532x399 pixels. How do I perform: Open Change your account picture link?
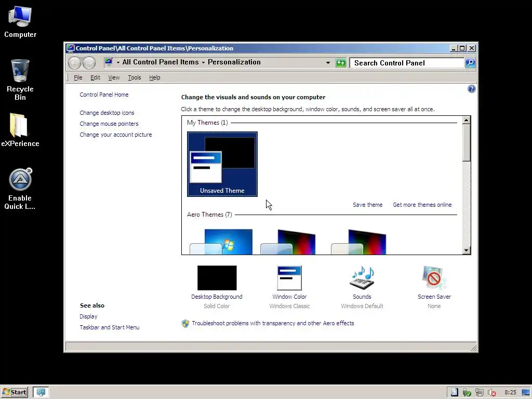116,135
